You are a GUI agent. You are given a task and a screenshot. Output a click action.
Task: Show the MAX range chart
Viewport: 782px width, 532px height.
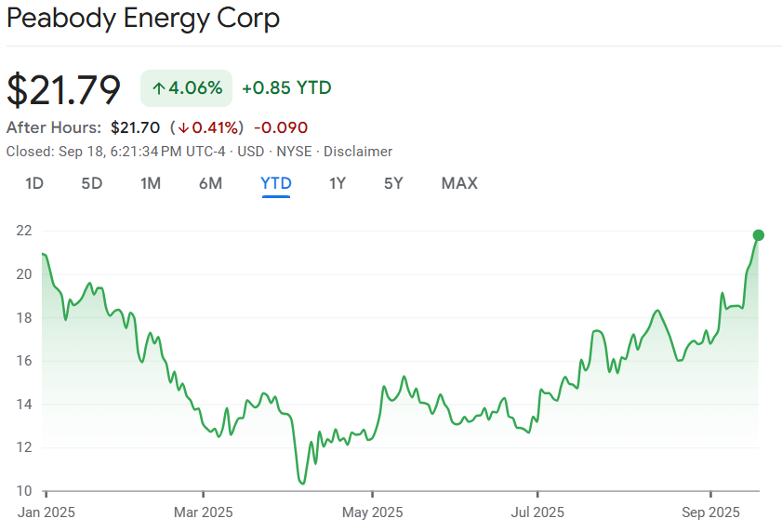pos(459,183)
